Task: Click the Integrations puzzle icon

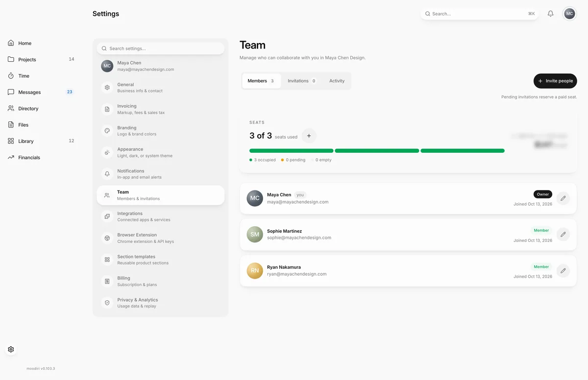Action: pyautogui.click(x=107, y=216)
